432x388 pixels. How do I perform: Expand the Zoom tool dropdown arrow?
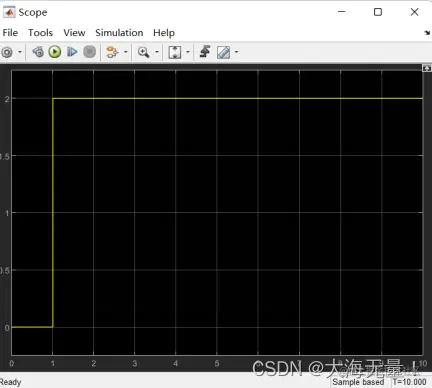coord(157,52)
